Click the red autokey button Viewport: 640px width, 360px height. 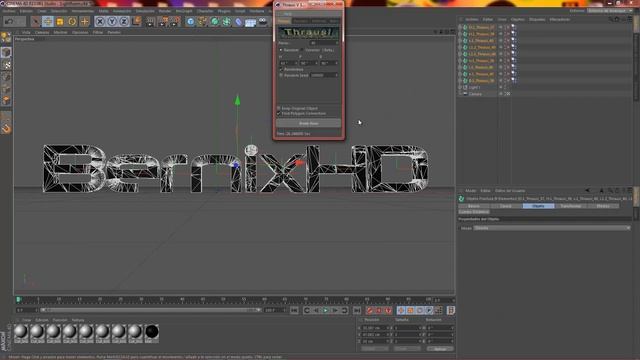(x=379, y=311)
